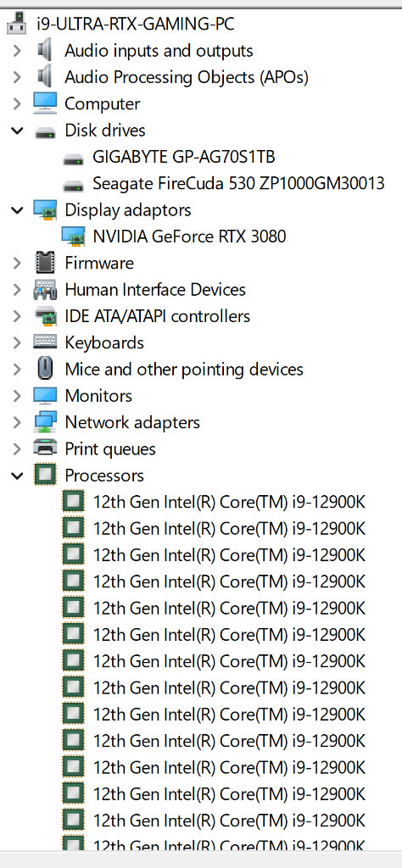Expand the Monitors category
Viewport: 402px width, 868px height.
tap(17, 396)
